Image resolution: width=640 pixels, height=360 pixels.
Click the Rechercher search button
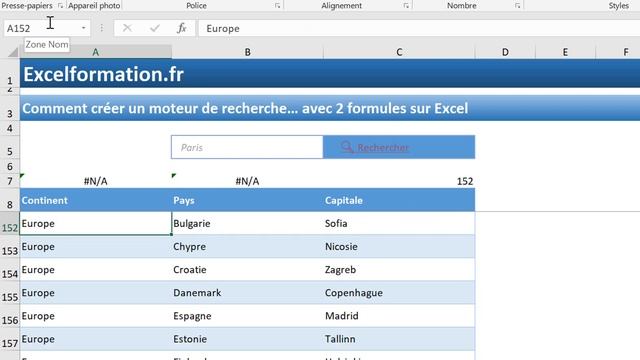[399, 147]
